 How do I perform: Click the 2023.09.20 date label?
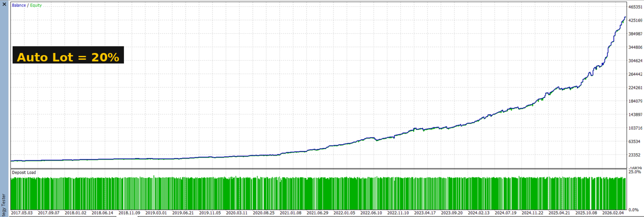pos(453,213)
